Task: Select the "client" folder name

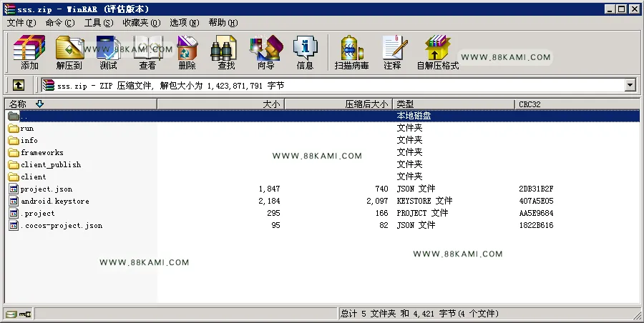Action: [33, 177]
